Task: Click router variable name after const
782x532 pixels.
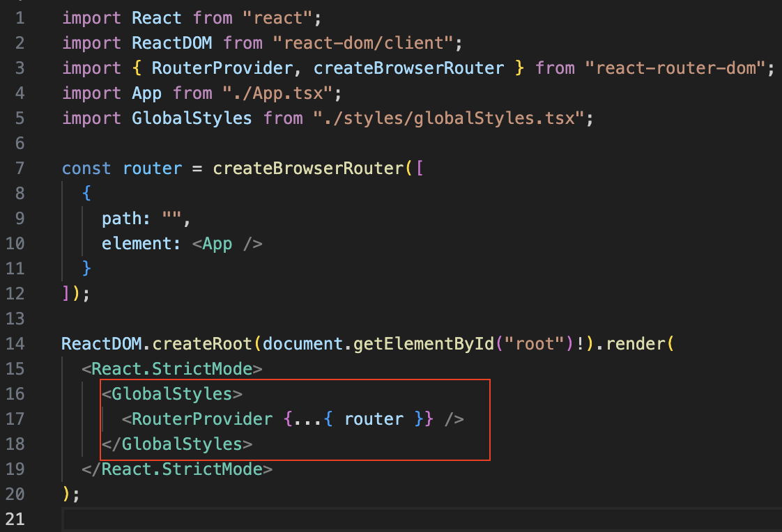Action: pos(152,169)
